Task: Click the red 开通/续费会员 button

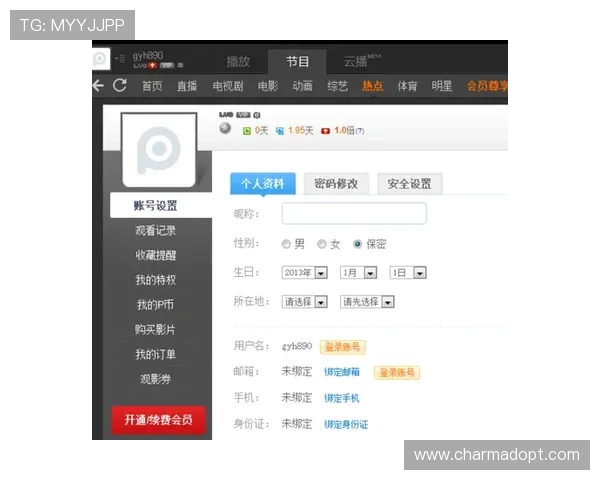Action: pos(158,420)
